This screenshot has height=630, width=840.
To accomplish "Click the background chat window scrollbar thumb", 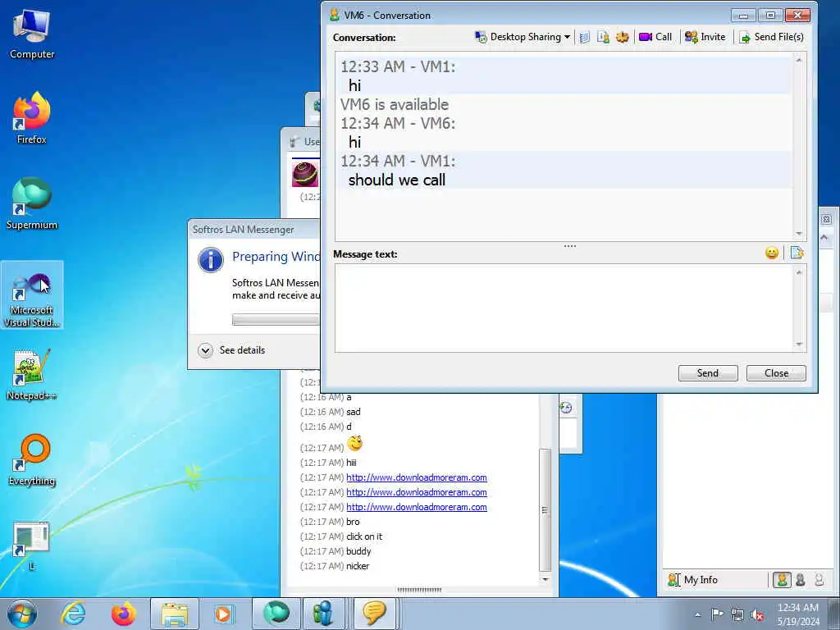I will tap(545, 509).
